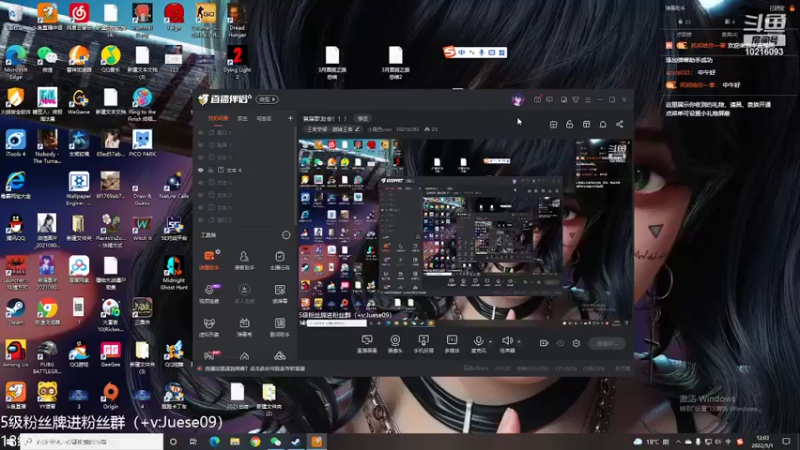Open the chat message icon in title bar
800x450 pixels.
pos(549,100)
